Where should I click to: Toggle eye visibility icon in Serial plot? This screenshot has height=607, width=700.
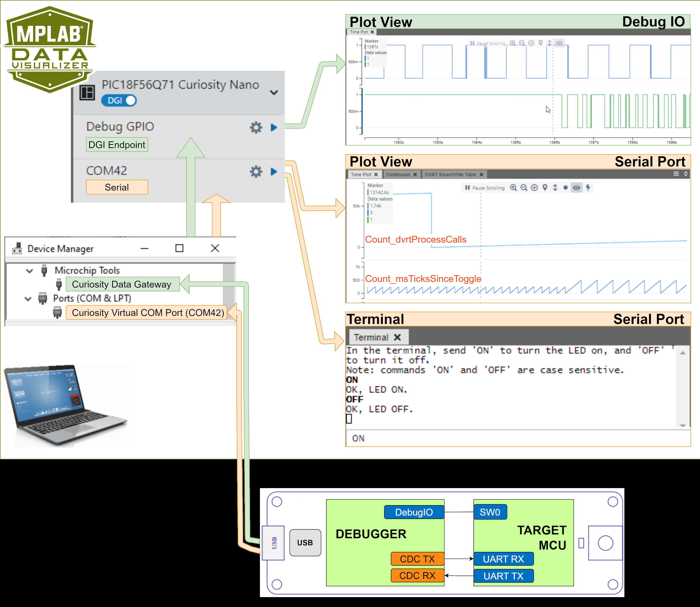click(x=576, y=188)
